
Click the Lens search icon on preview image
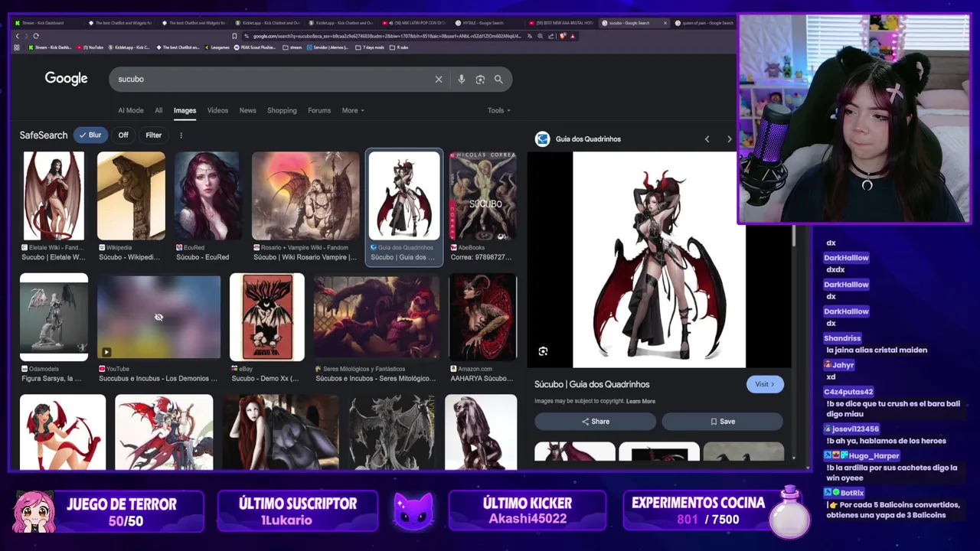tap(543, 351)
